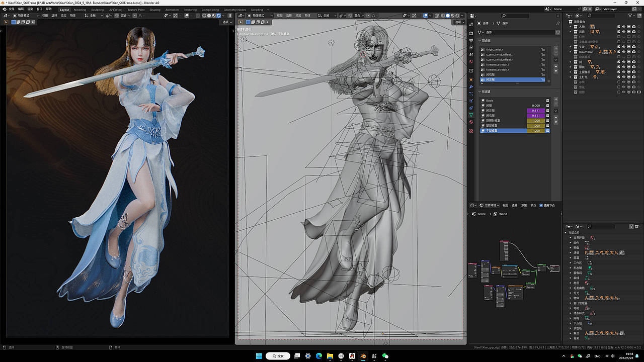The height and width of the screenshot is (362, 644).
Task: Open 世界环境 shader type dropdown
Action: 488,205
